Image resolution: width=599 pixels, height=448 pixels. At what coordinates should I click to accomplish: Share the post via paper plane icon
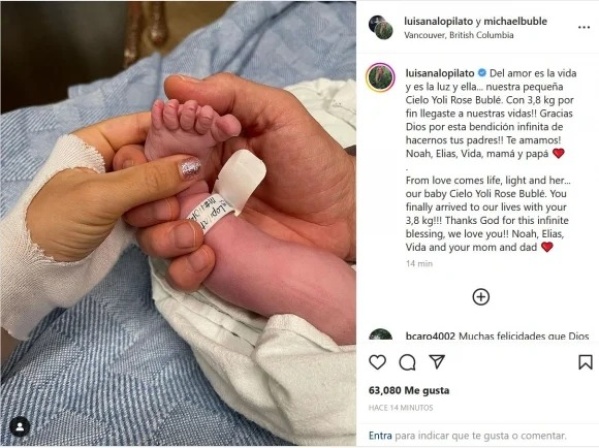437,361
